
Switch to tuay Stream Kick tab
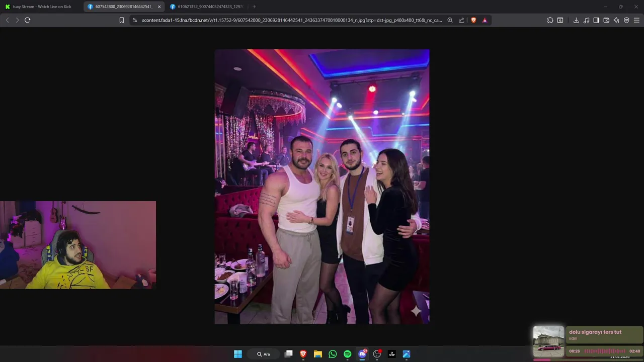click(x=41, y=7)
